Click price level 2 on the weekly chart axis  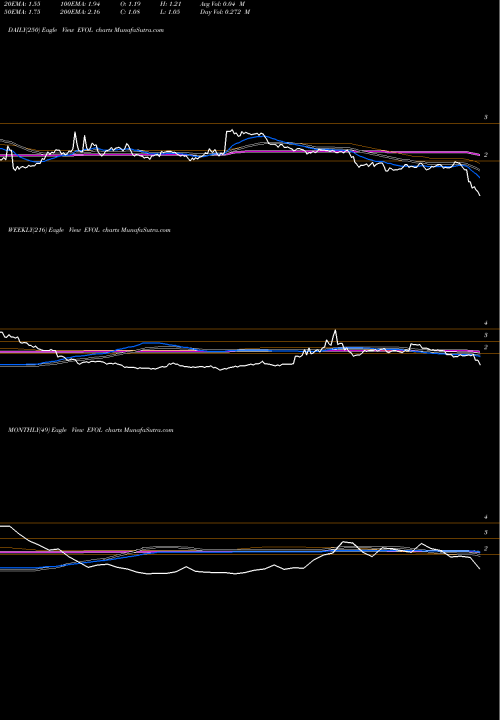pos(485,348)
